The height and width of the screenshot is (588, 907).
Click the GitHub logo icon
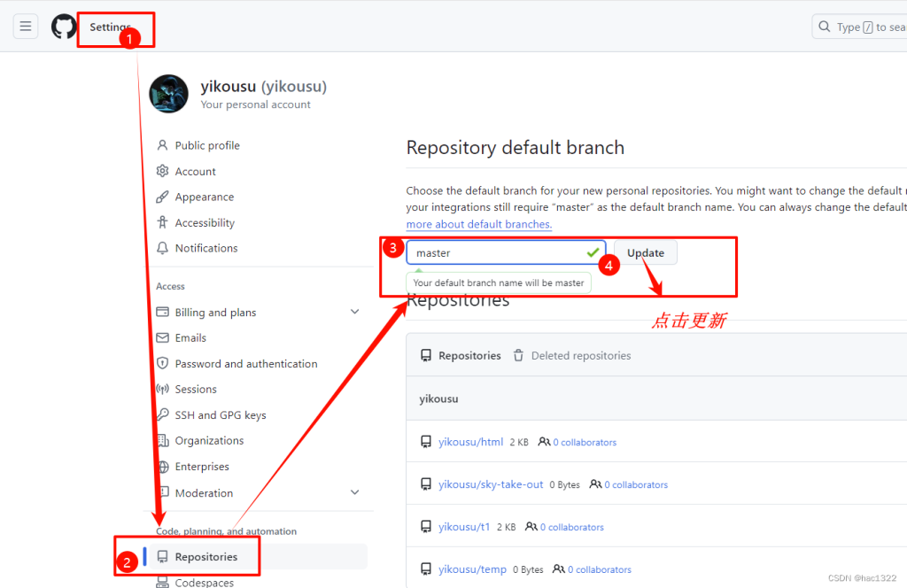(x=64, y=27)
